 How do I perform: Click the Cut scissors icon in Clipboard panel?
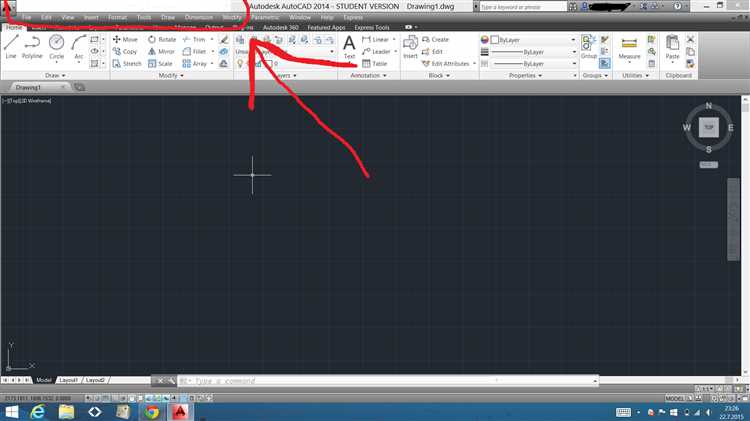pyautogui.click(x=690, y=39)
